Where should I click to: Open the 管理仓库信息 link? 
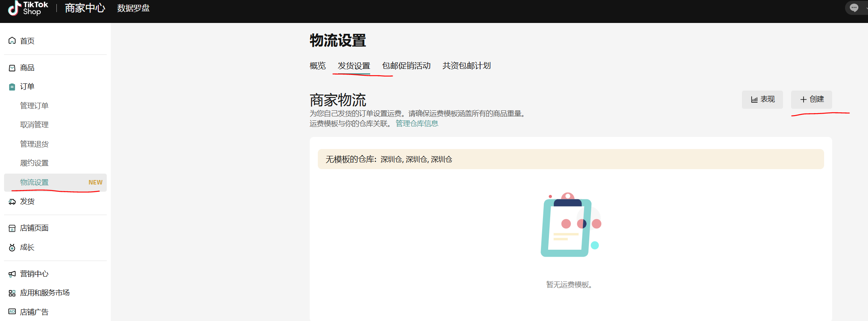pyautogui.click(x=416, y=124)
